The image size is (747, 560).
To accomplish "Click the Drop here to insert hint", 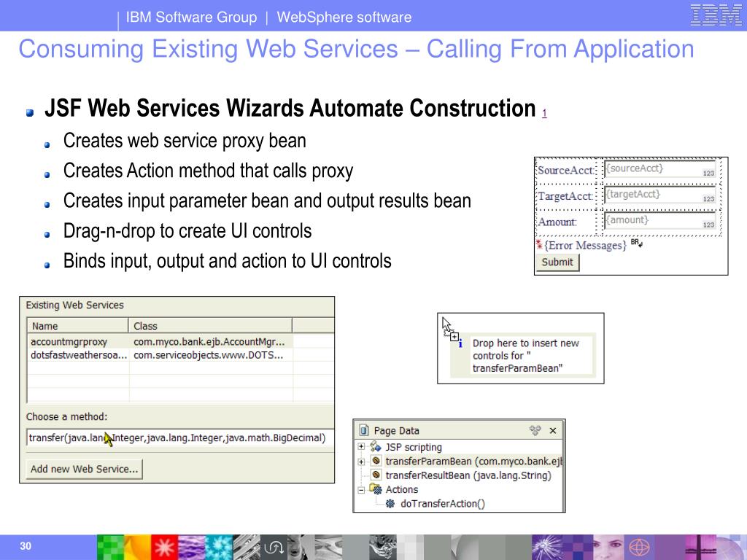I will [x=525, y=355].
